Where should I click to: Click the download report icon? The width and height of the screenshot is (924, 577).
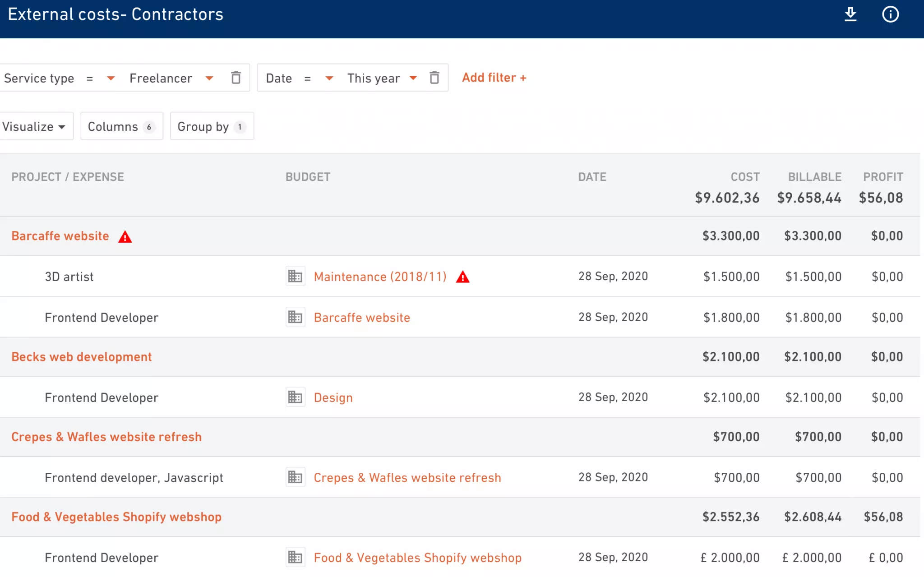[850, 14]
